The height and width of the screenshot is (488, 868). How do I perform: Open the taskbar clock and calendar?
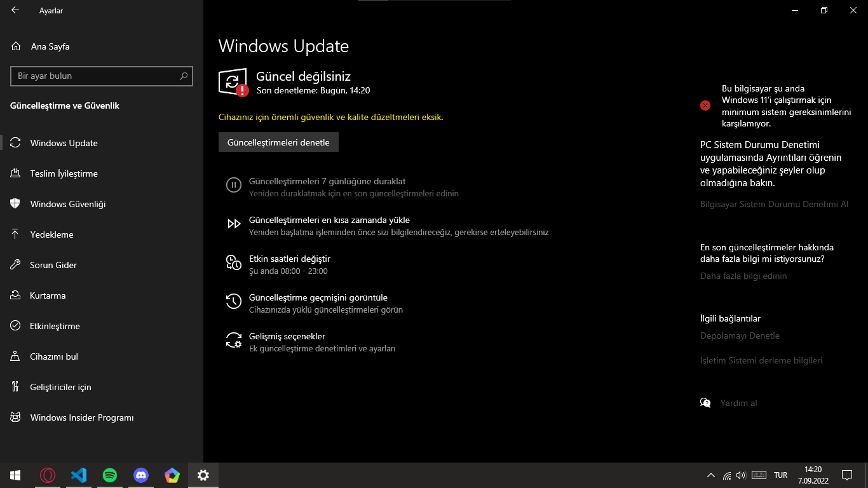pyautogui.click(x=813, y=475)
